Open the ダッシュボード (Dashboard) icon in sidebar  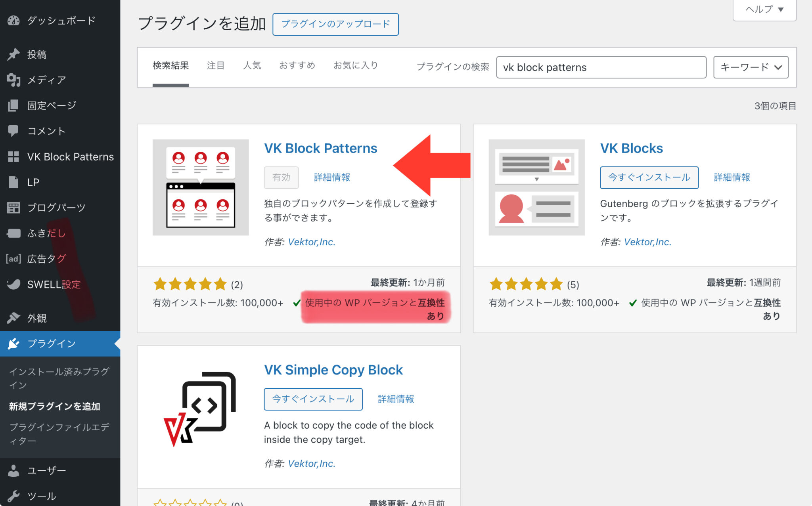pyautogui.click(x=13, y=20)
